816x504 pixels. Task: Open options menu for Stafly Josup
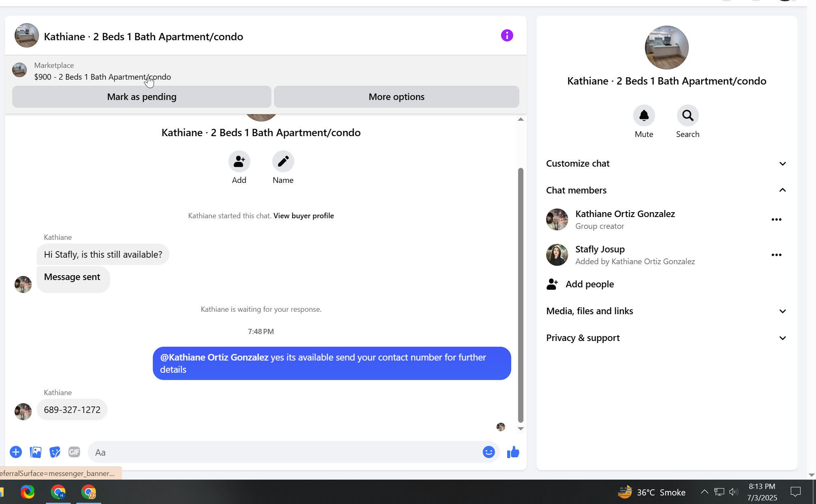(776, 255)
